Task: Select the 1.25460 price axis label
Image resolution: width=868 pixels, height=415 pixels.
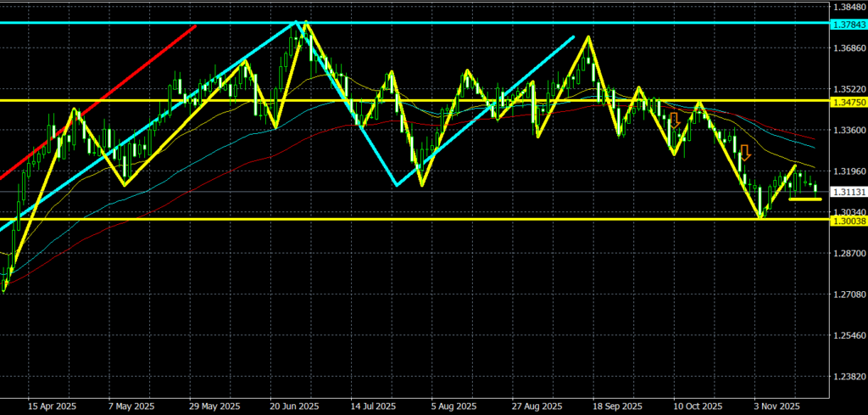Action: [x=848, y=336]
